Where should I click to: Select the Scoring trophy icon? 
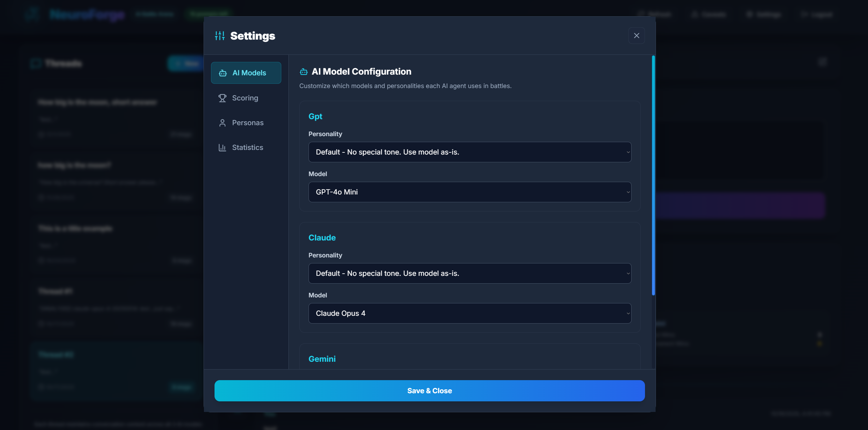point(222,98)
